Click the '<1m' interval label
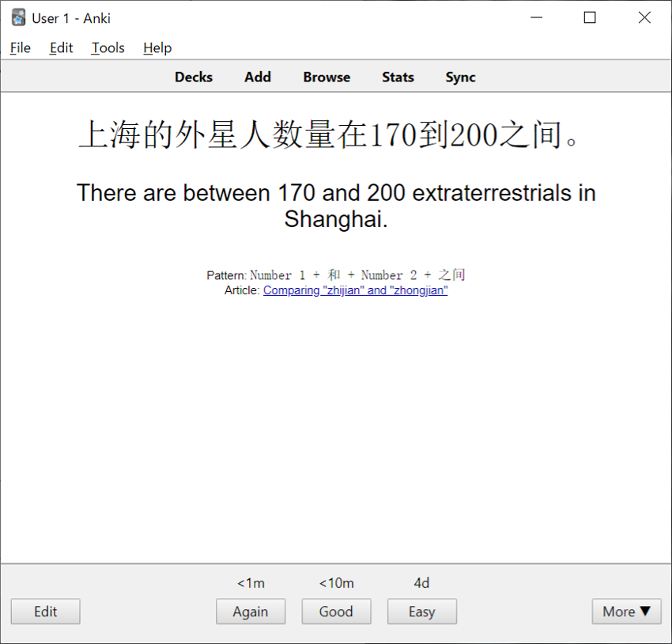Screen dimensions: 672x644 click(251, 583)
